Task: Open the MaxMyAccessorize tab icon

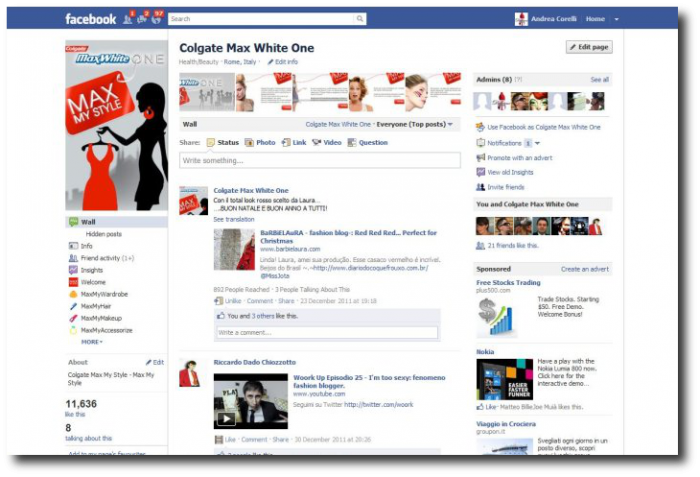Action: (x=73, y=330)
